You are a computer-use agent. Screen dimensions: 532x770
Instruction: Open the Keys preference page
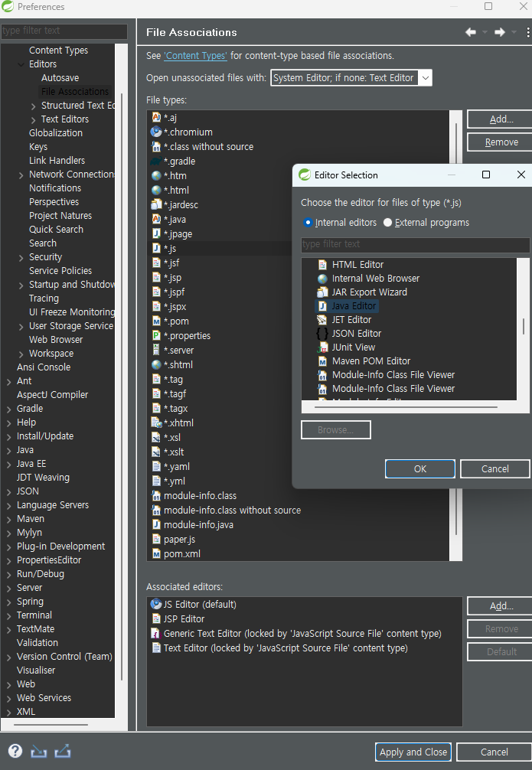click(38, 146)
